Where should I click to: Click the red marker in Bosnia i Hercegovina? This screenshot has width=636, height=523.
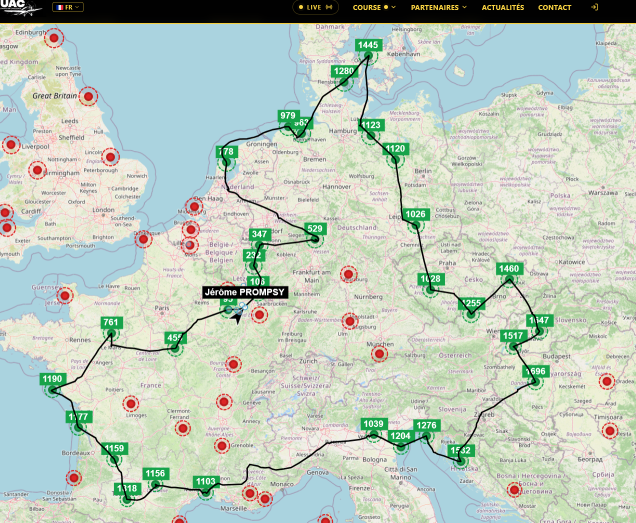[x=514, y=490]
